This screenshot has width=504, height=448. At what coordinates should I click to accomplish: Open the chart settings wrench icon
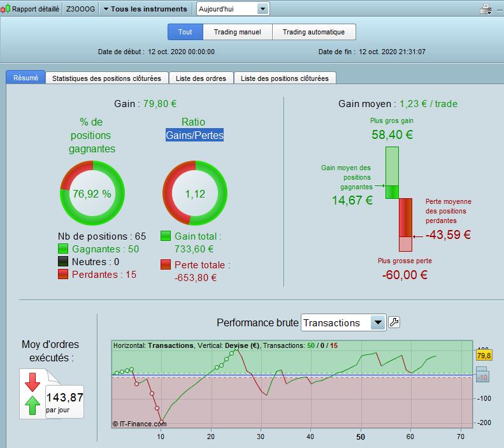[394, 322]
